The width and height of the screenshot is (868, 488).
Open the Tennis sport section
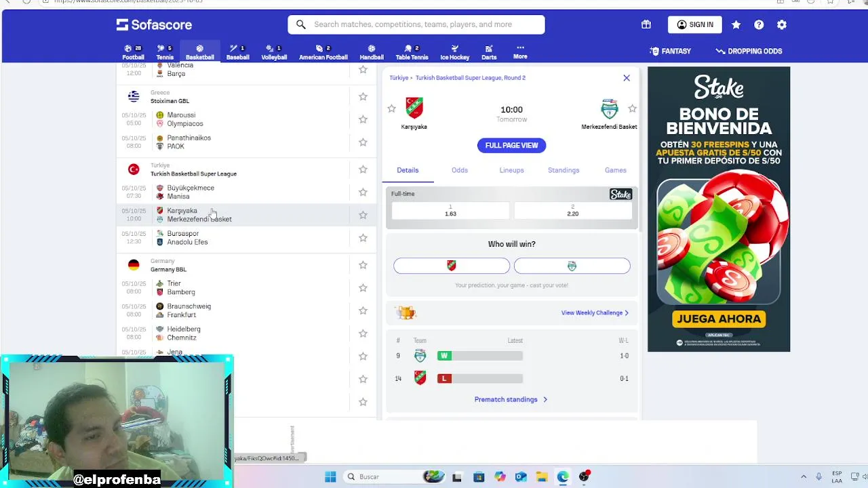click(x=165, y=52)
